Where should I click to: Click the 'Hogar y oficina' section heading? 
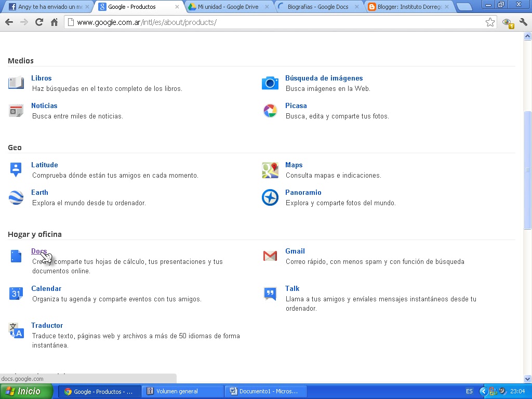coord(35,234)
